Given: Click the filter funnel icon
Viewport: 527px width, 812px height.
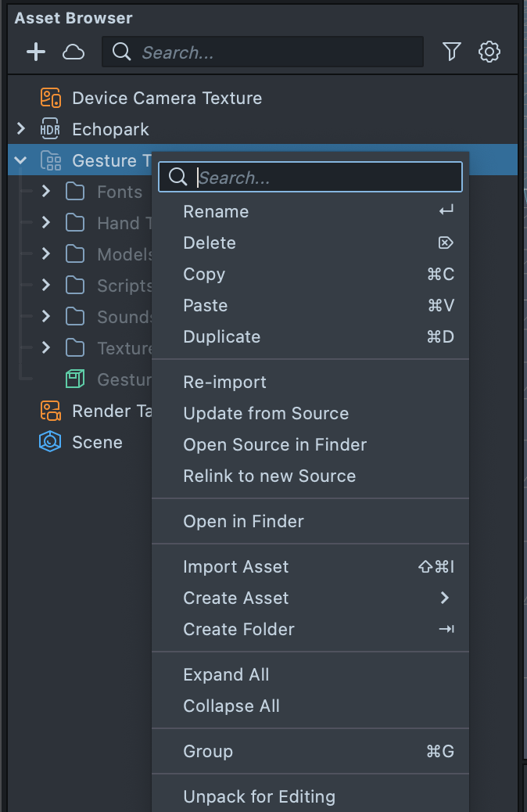Looking at the screenshot, I should [x=451, y=52].
